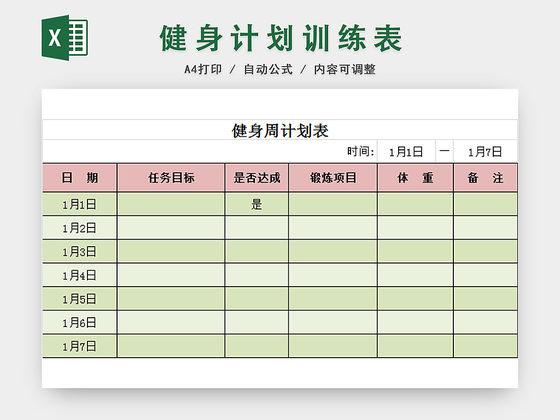
Task: Click the 时间: label cell
Action: pos(361,151)
